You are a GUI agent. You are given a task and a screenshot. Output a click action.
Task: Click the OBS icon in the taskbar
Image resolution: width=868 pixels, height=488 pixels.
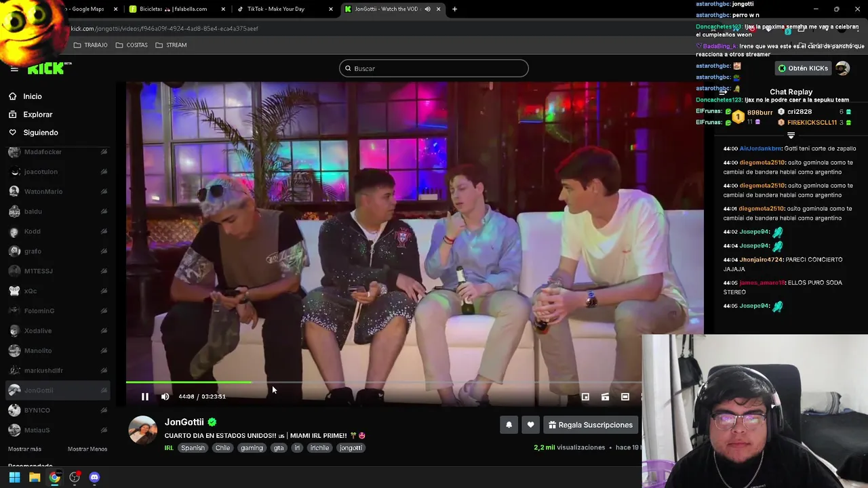point(75,477)
